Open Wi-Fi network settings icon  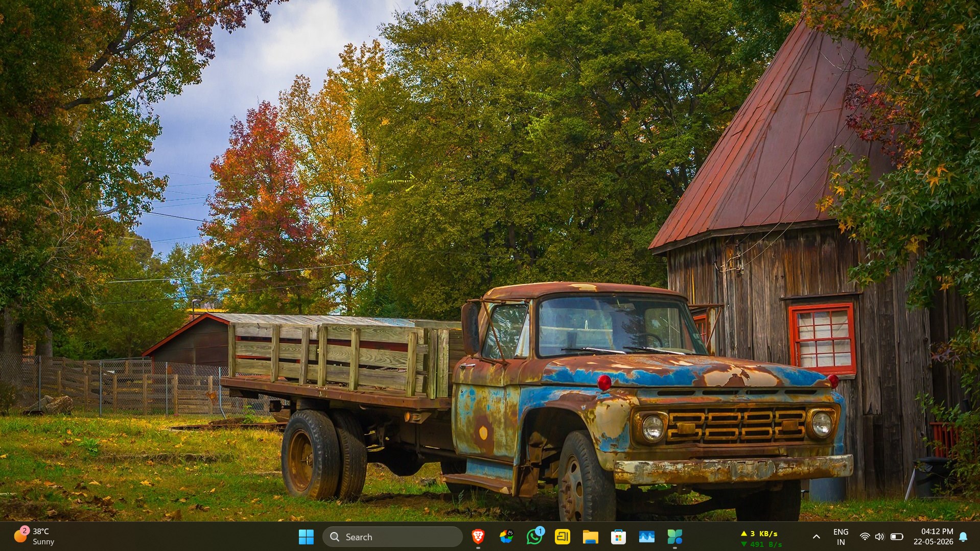tap(865, 537)
